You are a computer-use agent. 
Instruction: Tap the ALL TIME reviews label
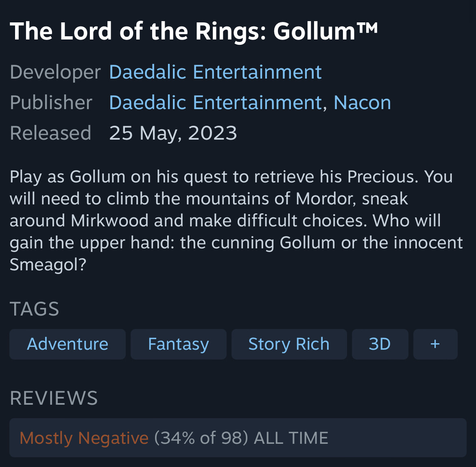(291, 438)
